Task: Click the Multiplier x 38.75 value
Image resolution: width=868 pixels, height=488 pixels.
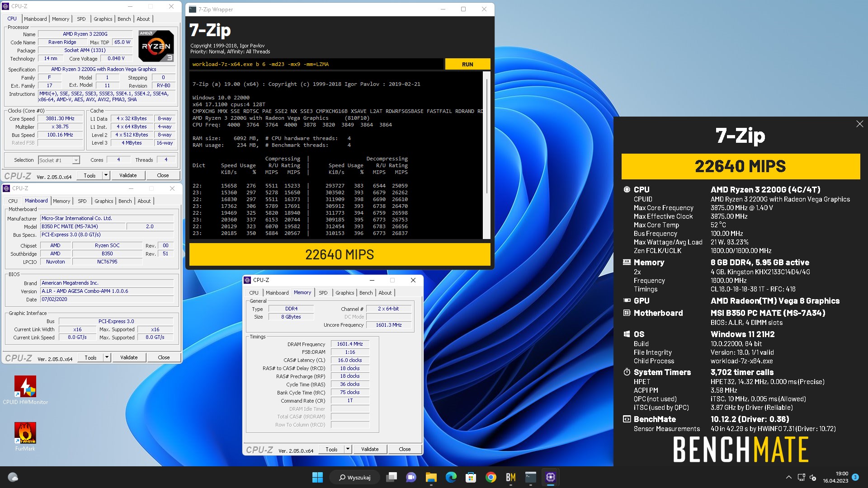Action: click(x=60, y=127)
